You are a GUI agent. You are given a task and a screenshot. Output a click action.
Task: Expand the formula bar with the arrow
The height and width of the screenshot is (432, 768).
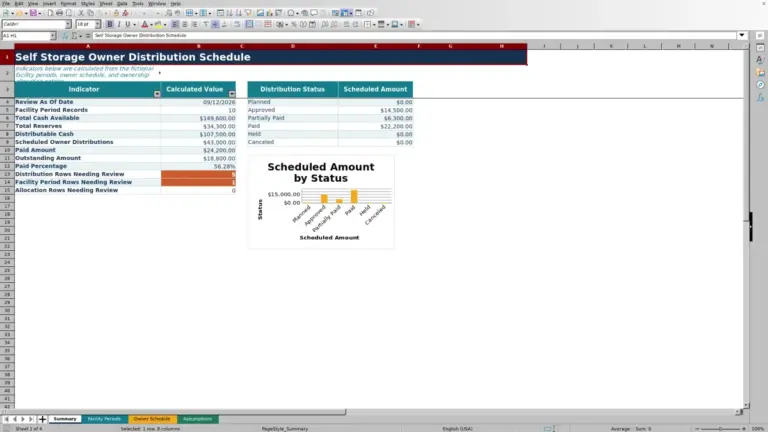point(742,36)
